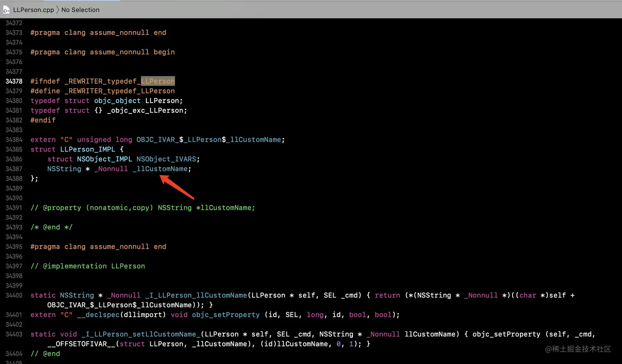Click '_I_LLPerson_llCustomName' getter function name
The height and width of the screenshot is (364, 622).
196,295
